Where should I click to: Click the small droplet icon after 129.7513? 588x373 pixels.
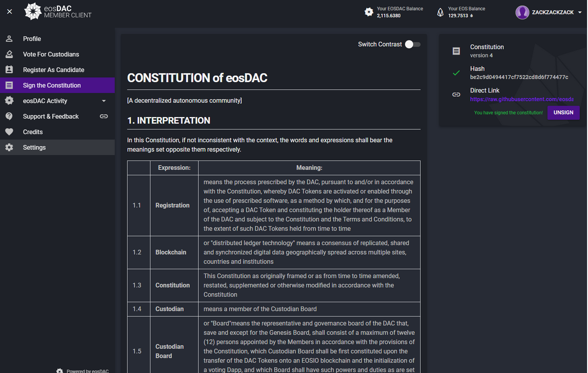tap(472, 16)
